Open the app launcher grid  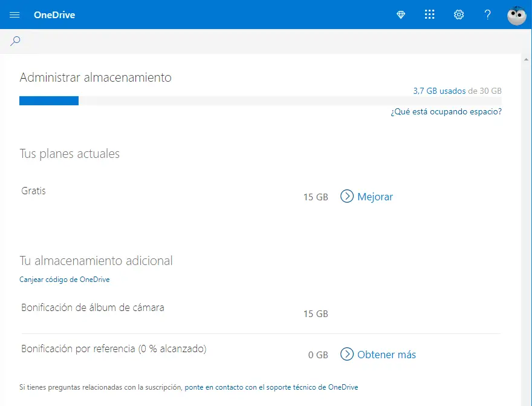(430, 15)
